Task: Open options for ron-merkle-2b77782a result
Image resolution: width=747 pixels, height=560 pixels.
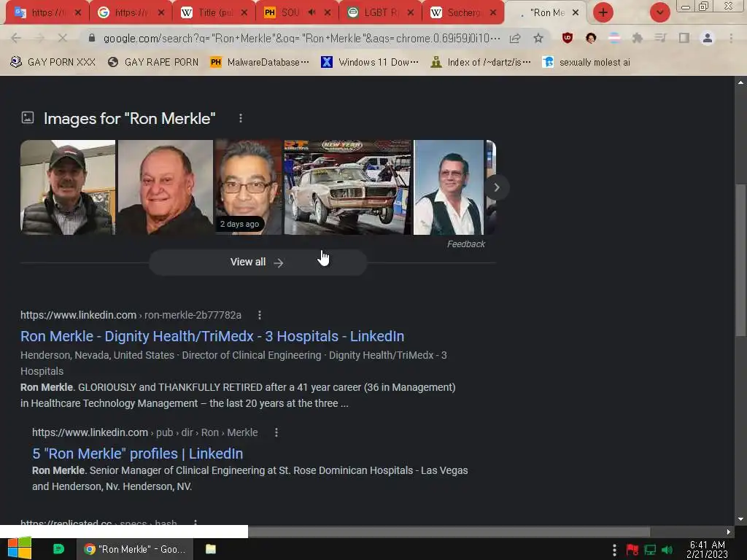Action: (x=260, y=315)
